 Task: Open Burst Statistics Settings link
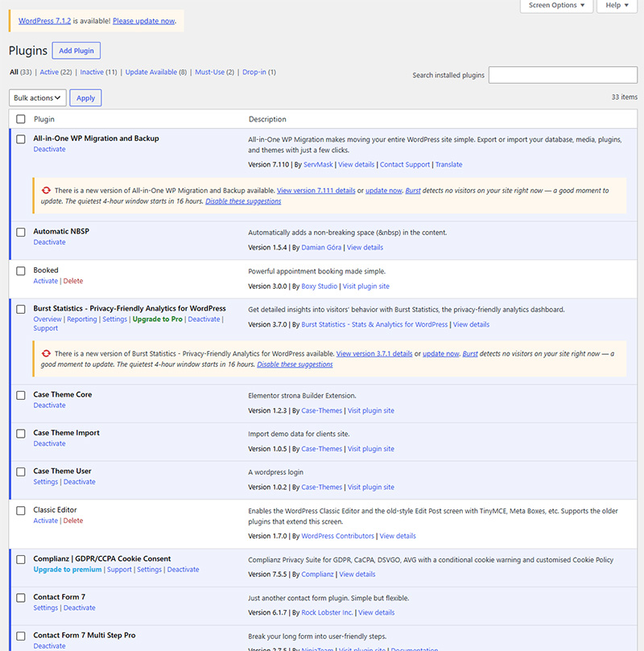(114, 319)
